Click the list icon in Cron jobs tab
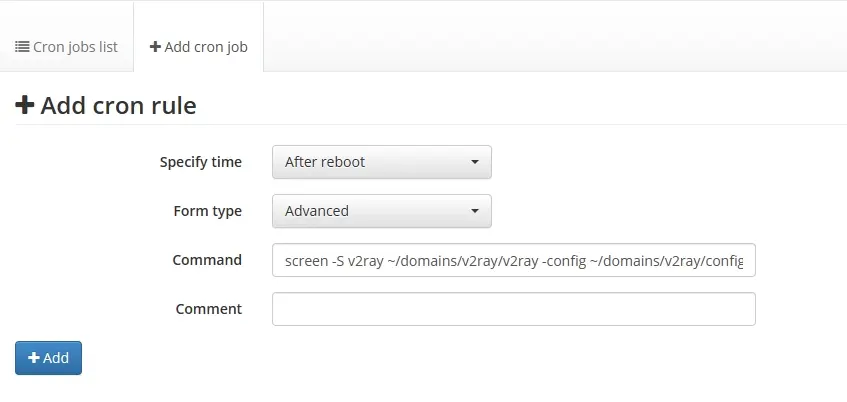 pyautogui.click(x=22, y=47)
